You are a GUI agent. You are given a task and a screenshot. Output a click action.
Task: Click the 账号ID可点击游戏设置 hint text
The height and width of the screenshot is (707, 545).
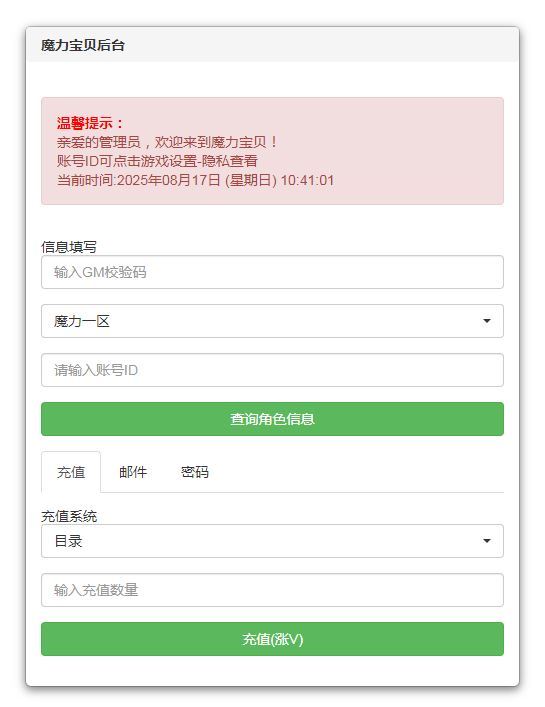tap(157, 161)
